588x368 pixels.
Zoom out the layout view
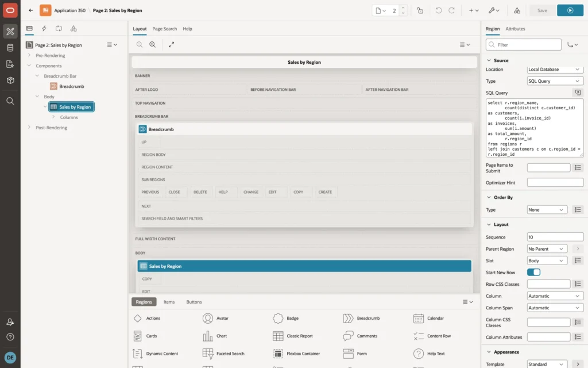[140, 44]
